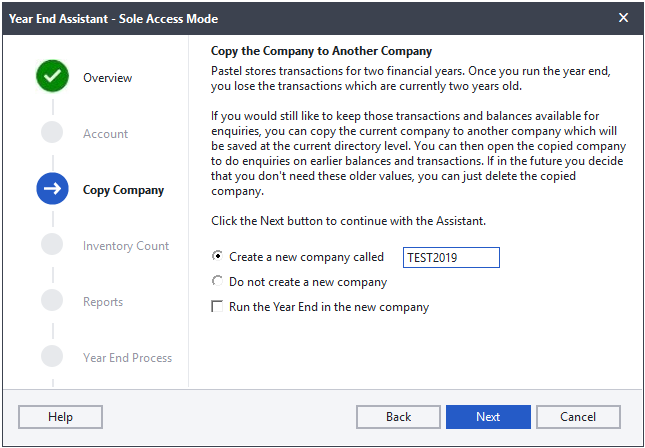Click the blue Copy Company arrow icon
The image size is (645, 448).
pos(52,188)
